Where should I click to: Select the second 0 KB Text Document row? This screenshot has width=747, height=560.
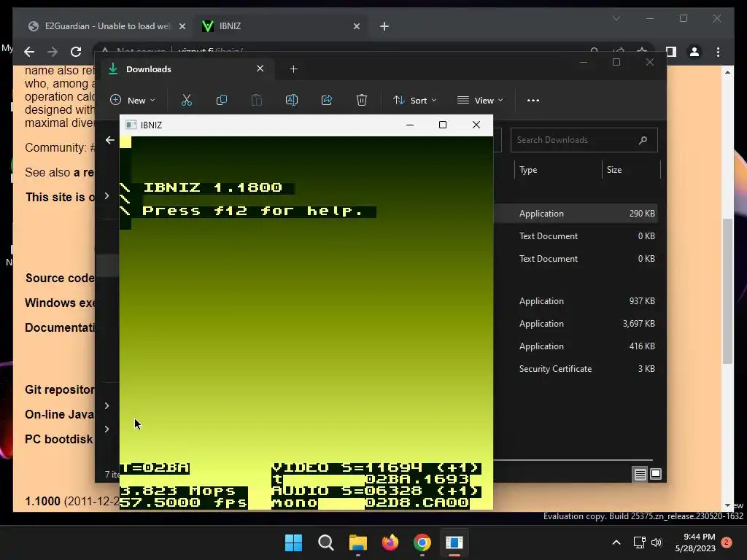pos(576,259)
